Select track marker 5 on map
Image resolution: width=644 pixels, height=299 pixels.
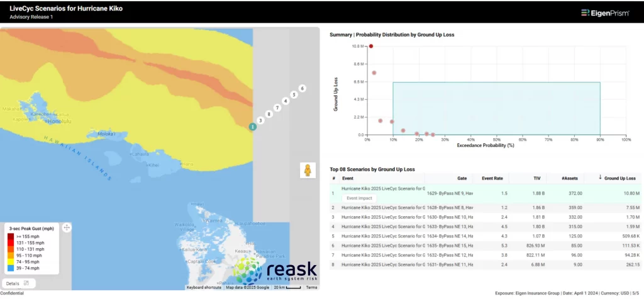294,95
